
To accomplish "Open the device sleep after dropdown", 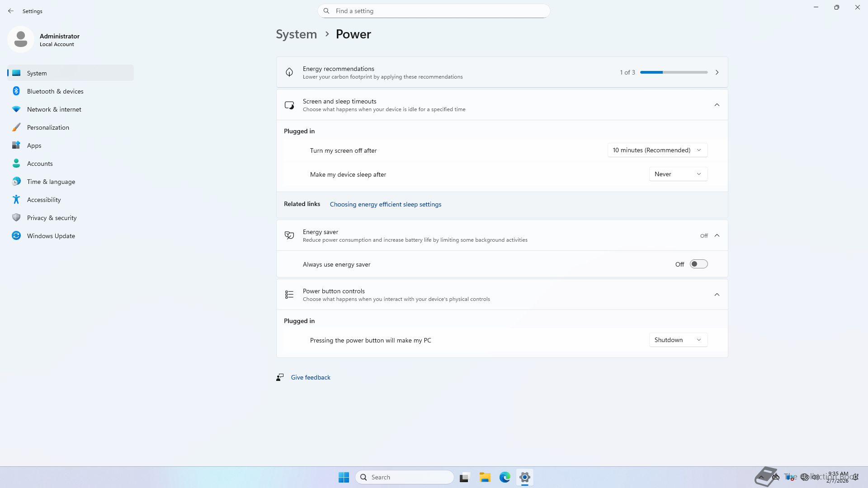I will (x=678, y=174).
